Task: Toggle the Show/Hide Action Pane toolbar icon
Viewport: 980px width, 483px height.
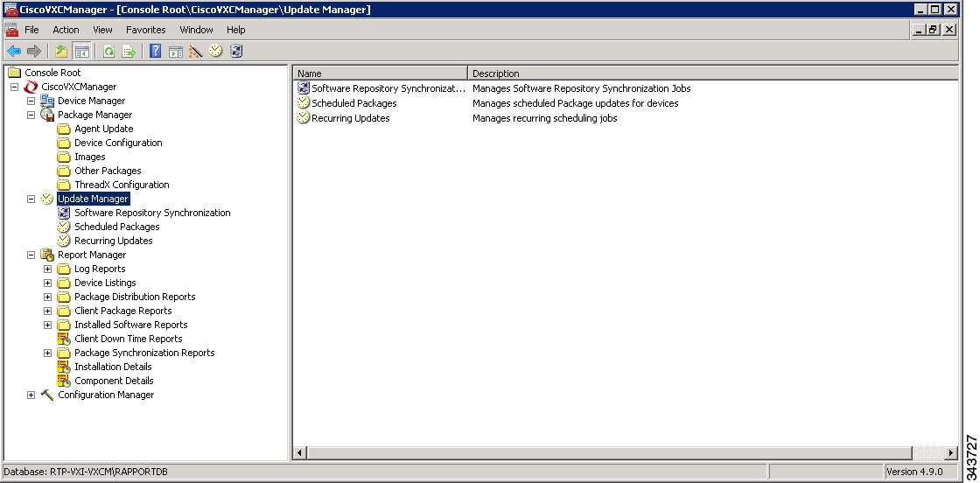Action: [176, 52]
